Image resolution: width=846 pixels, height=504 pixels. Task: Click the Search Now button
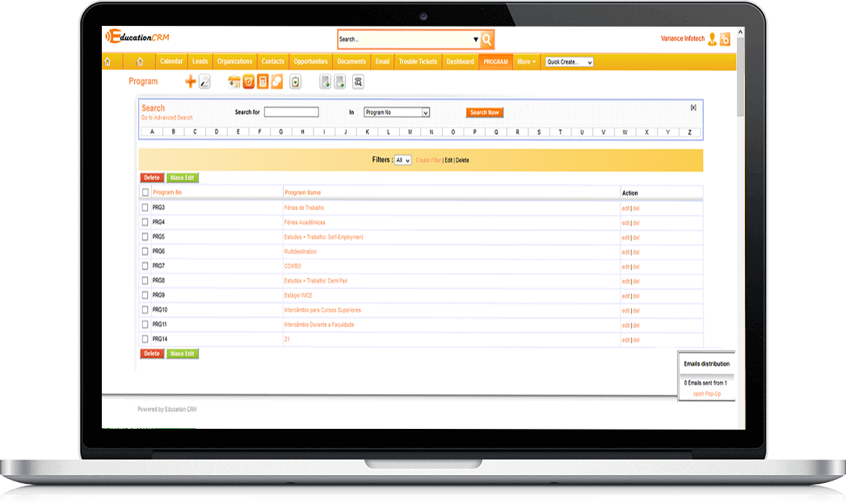485,112
